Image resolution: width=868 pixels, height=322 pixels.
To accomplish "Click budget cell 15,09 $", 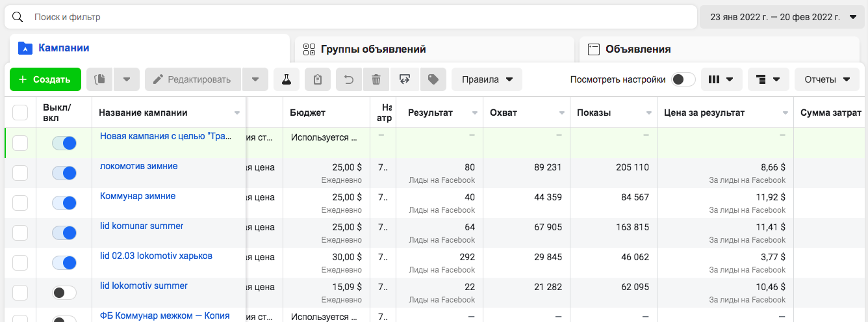I will [x=347, y=286].
